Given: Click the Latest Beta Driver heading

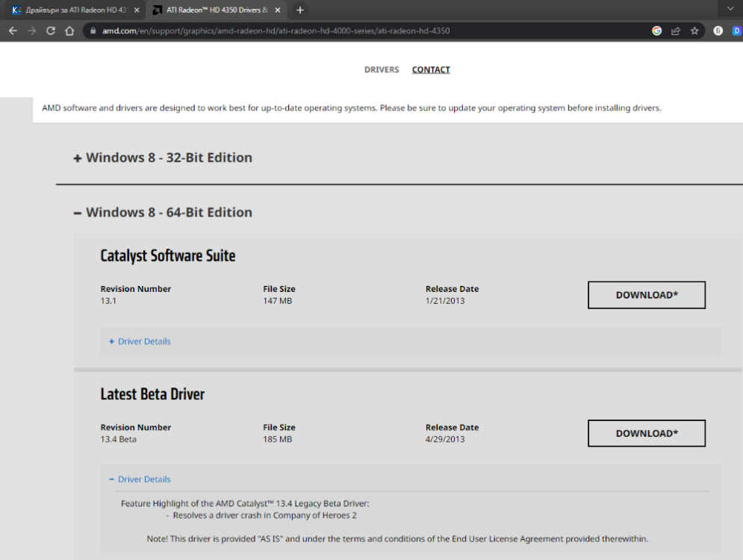Looking at the screenshot, I should (152, 394).
